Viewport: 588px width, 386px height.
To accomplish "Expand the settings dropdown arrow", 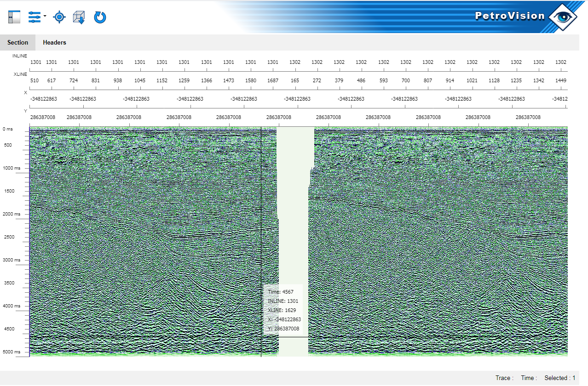I will click(x=45, y=17).
